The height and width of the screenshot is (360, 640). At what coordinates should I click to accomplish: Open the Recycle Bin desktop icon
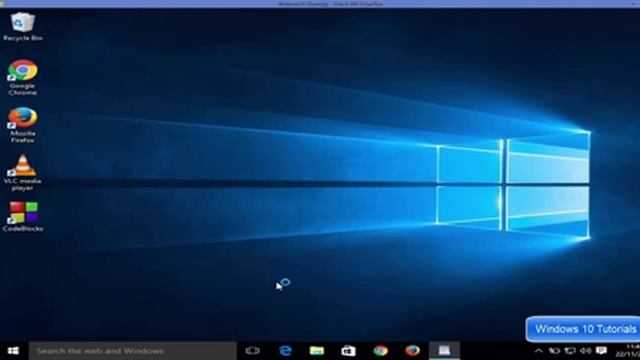[x=23, y=27]
